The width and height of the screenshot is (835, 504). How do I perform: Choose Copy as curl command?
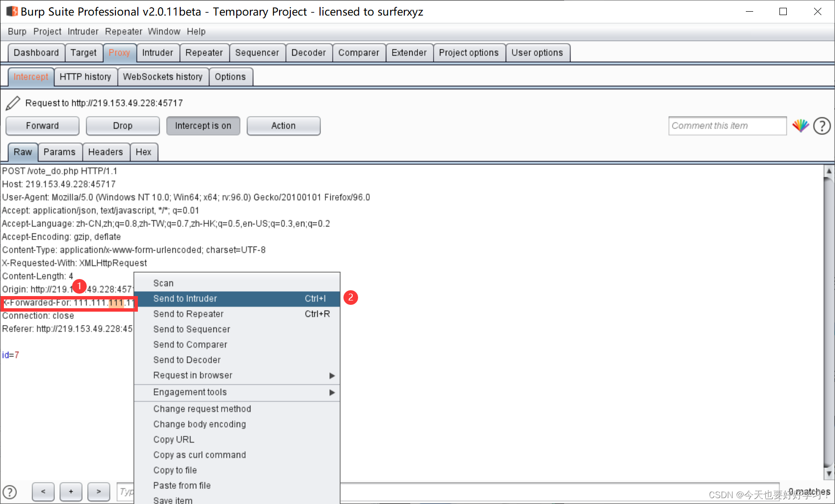pyautogui.click(x=237, y=455)
